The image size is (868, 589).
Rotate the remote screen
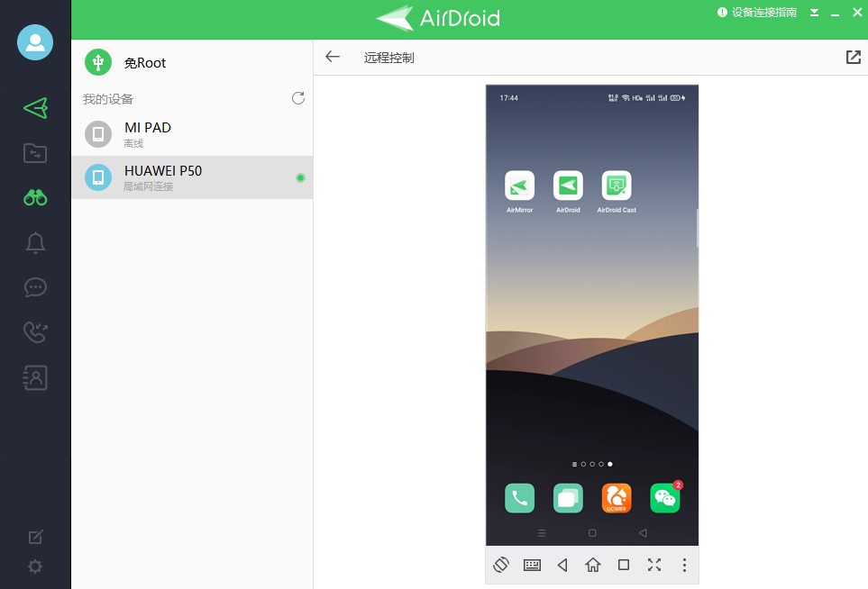click(x=501, y=565)
